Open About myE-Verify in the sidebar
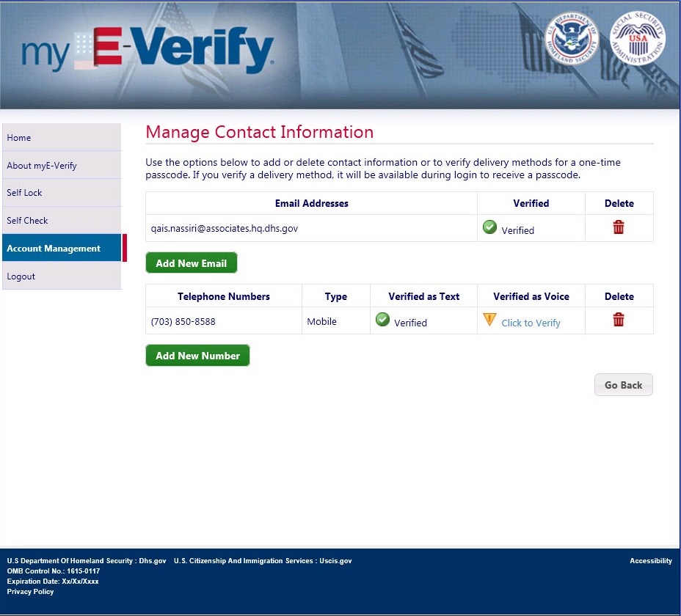The height and width of the screenshot is (616, 681). [x=62, y=166]
